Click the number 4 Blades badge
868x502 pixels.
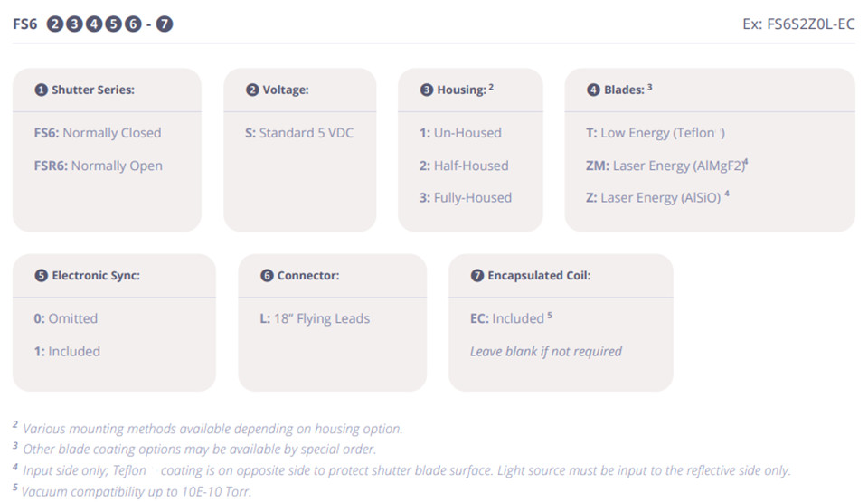pyautogui.click(x=593, y=90)
